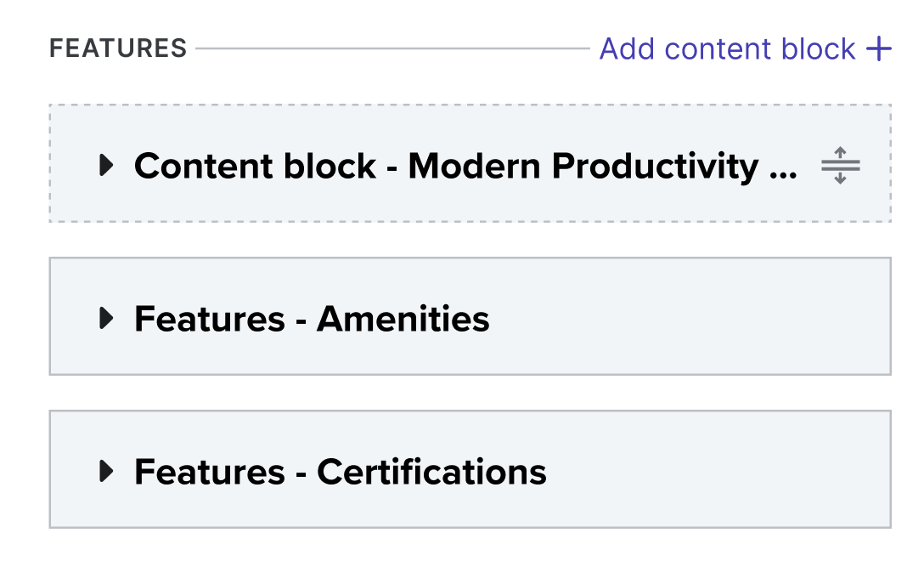The width and height of the screenshot is (924, 561).
Task: Expand the Features - Certifications disclosure triangle
Action: click(x=106, y=471)
